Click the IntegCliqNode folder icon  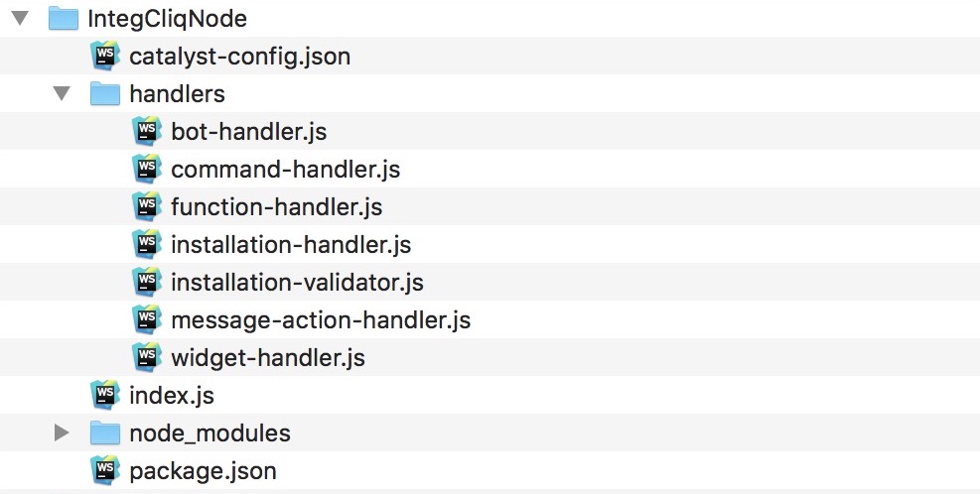64,18
